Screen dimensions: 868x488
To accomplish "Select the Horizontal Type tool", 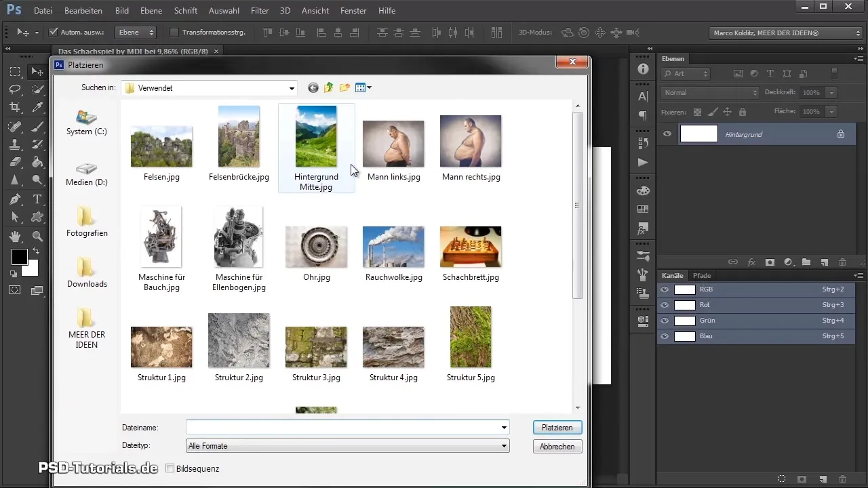I will [x=37, y=199].
